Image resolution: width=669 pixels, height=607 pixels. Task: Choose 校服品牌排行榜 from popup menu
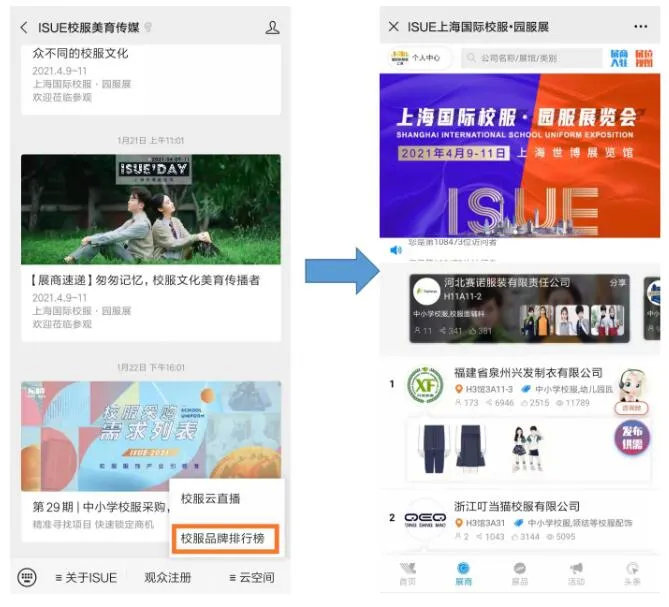tap(225, 538)
